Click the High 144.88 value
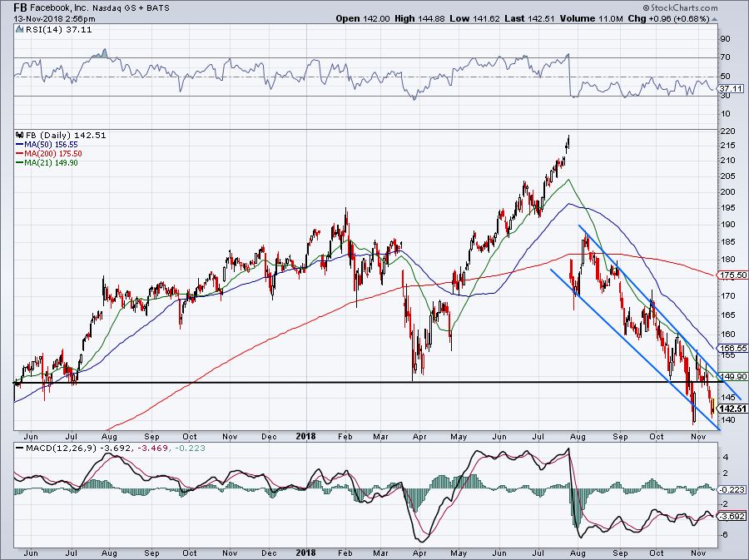749x560 pixels. (419, 18)
